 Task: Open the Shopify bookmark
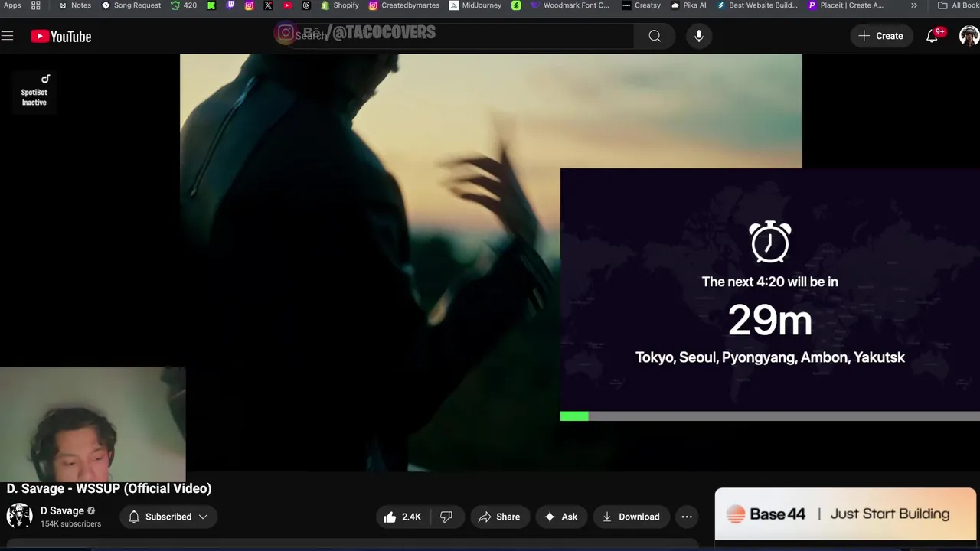pyautogui.click(x=339, y=5)
